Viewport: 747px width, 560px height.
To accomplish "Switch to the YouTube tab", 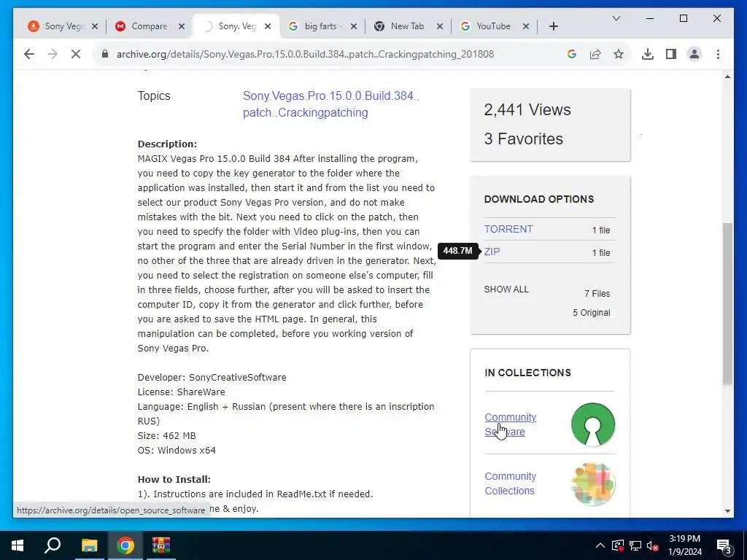I will pos(494,26).
